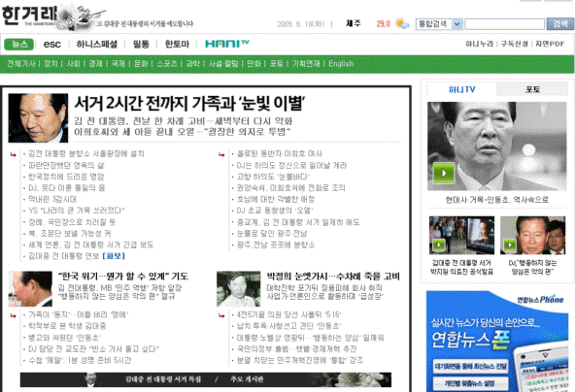This screenshot has width=575, height=392.
Task: Open 경제 category
Action: click(96, 63)
